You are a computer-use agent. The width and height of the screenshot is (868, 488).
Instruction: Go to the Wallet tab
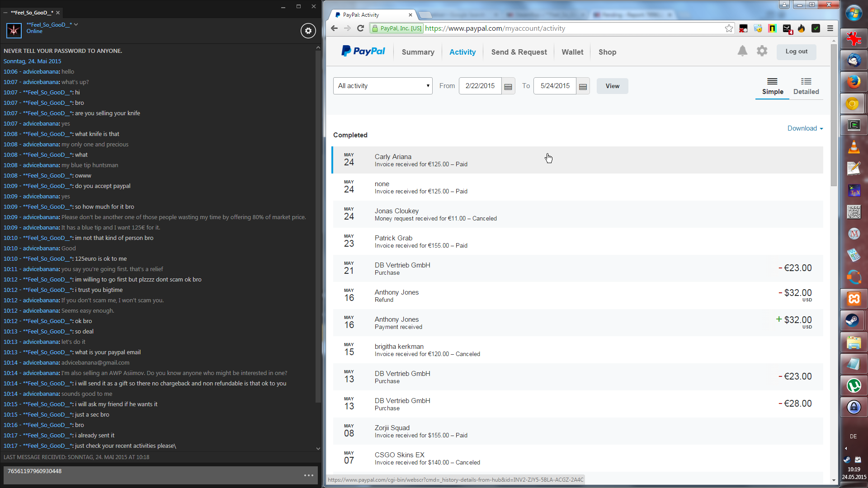572,52
